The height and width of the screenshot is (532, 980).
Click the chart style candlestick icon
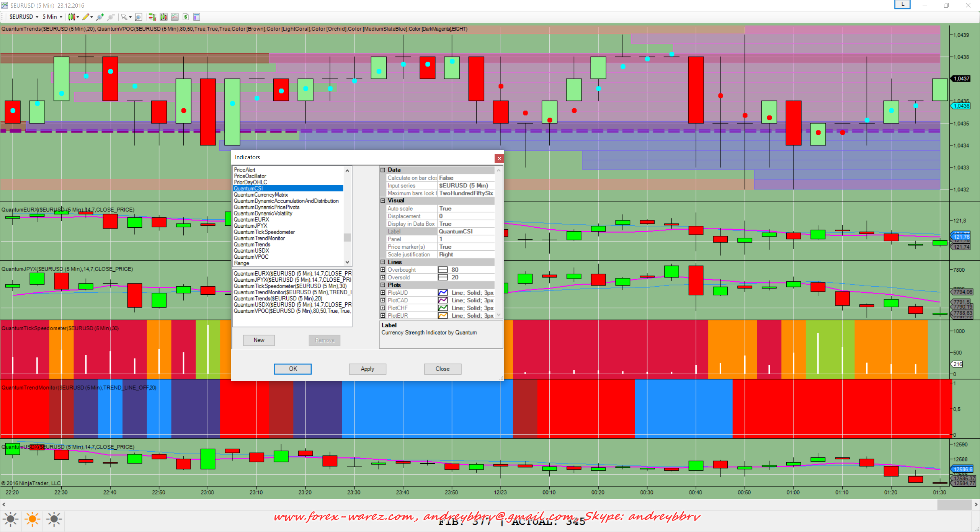point(71,17)
